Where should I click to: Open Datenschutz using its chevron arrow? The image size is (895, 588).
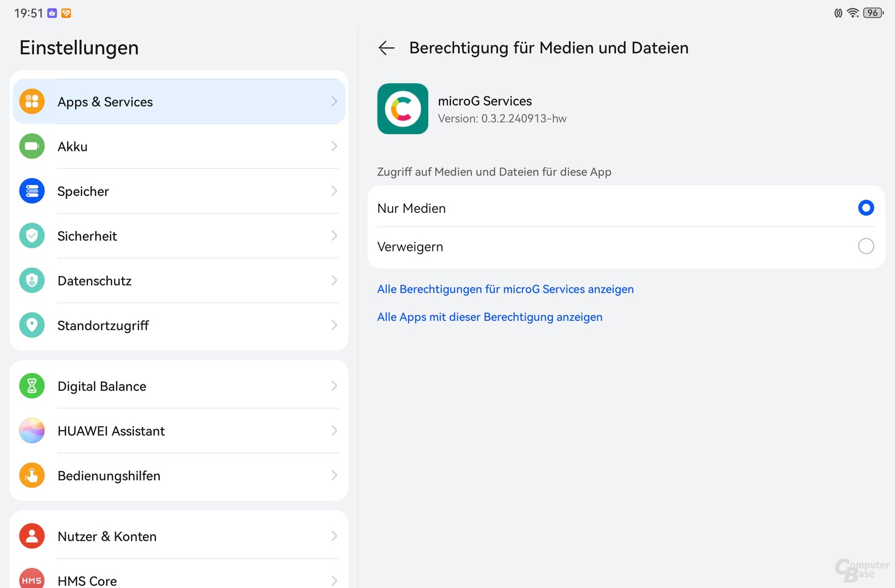click(334, 280)
